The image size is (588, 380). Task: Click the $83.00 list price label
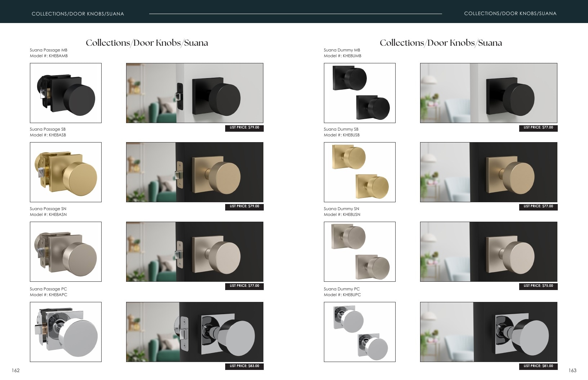pos(244,366)
